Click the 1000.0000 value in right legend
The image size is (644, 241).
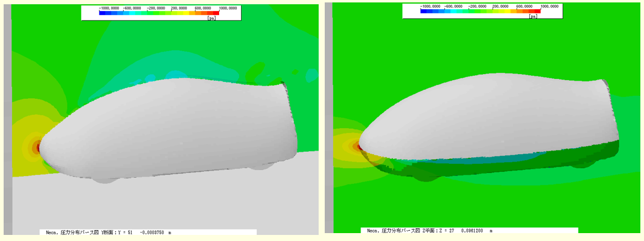tap(549, 7)
